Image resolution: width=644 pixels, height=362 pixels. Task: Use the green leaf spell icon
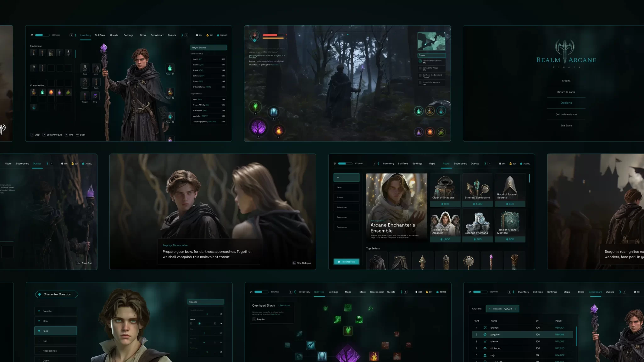[x=255, y=106]
